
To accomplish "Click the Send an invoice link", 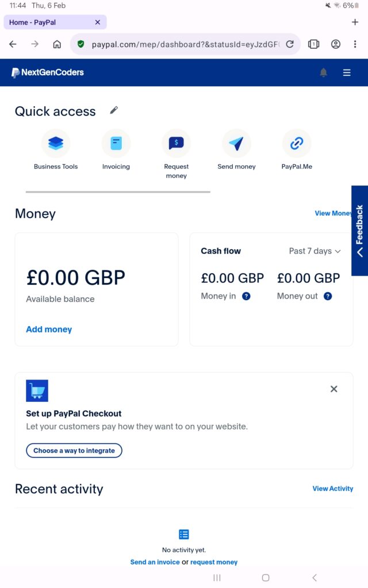I will [155, 562].
